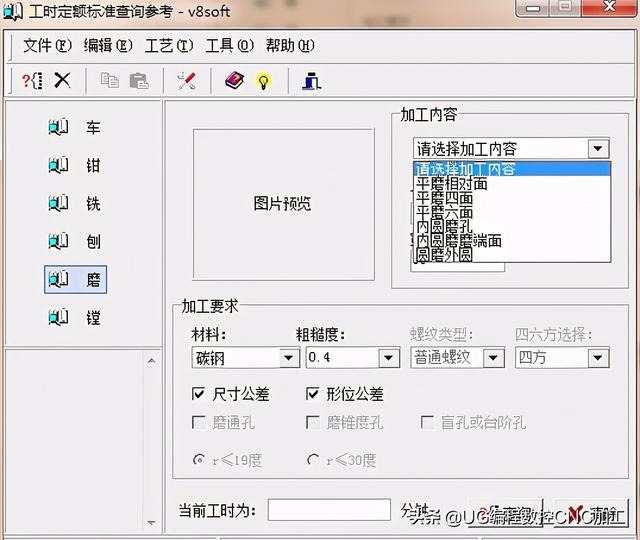The height and width of the screenshot is (540, 640).
Task: Check the 盲孔或台阶孔 checkbox
Action: (x=427, y=422)
